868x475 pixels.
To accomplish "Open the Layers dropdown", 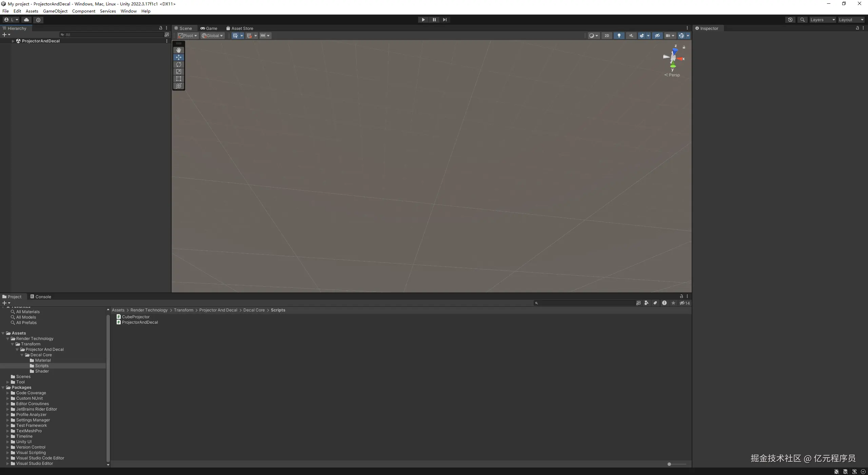I will pyautogui.click(x=823, y=20).
